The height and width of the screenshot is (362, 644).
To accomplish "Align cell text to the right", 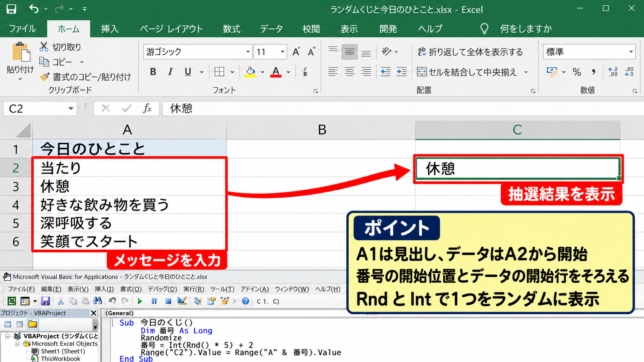I will point(366,72).
